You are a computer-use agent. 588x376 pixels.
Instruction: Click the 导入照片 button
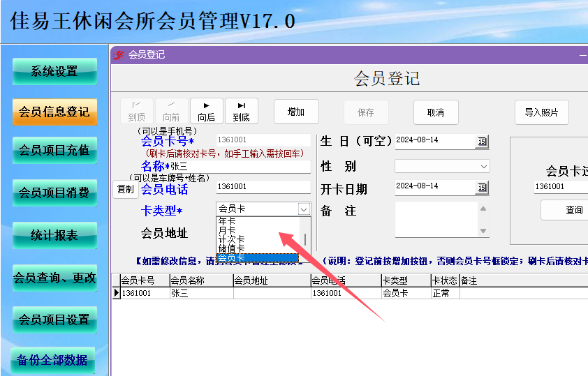(541, 112)
